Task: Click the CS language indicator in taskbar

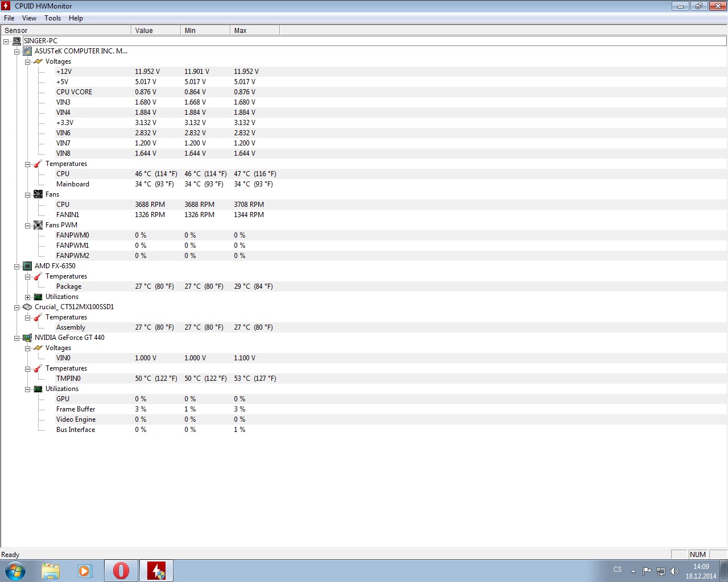Action: [618, 569]
